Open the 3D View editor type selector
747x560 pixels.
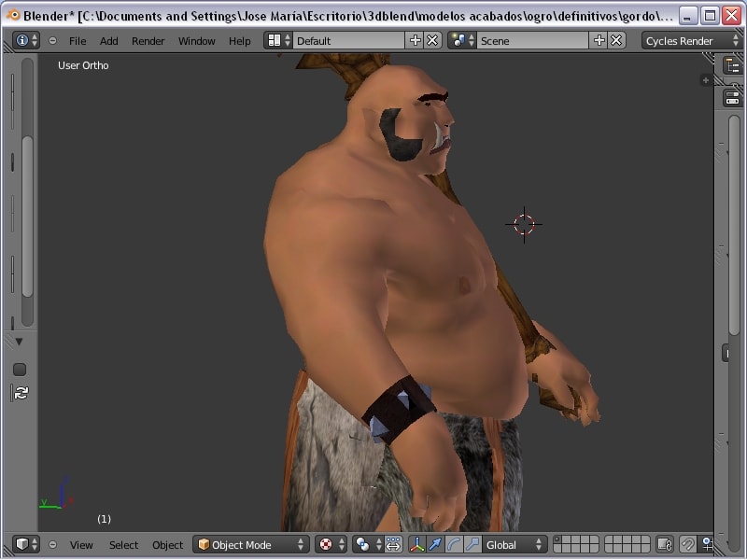tap(25, 544)
